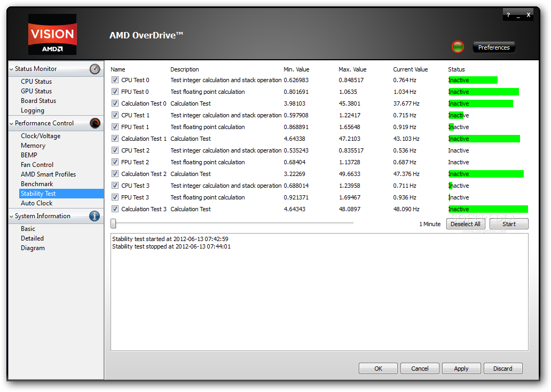This screenshot has height=392, width=551.
Task: Click the Deselect All button
Action: tap(465, 224)
